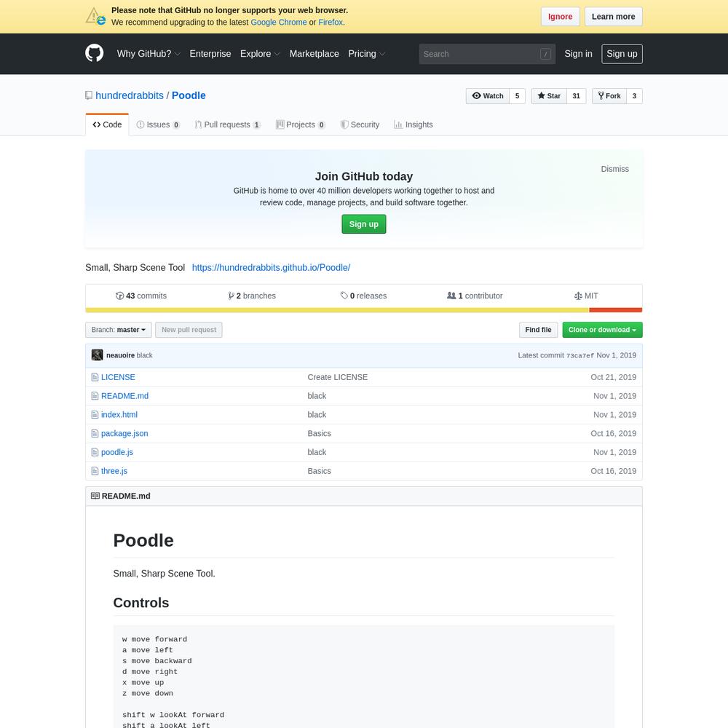
Task: Open the Security tab
Action: coord(360,125)
